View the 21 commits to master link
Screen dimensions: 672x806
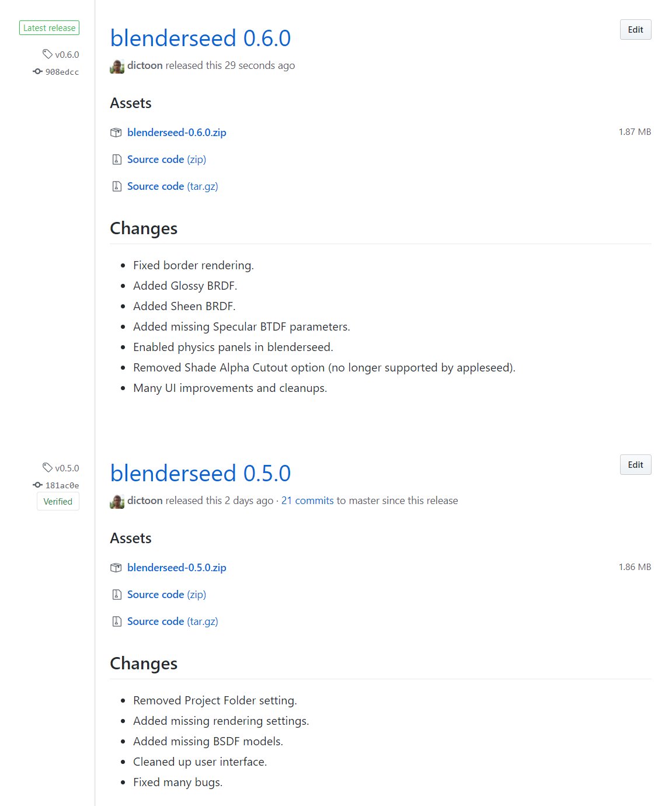pyautogui.click(x=308, y=501)
